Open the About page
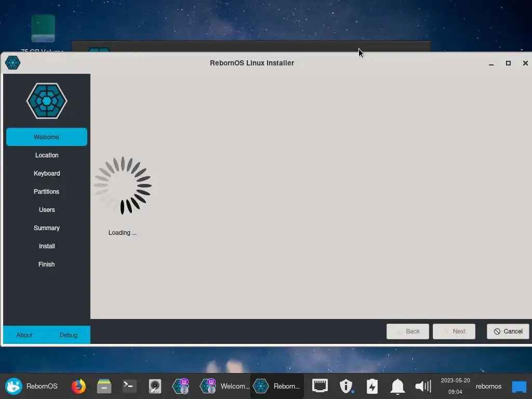 point(24,335)
